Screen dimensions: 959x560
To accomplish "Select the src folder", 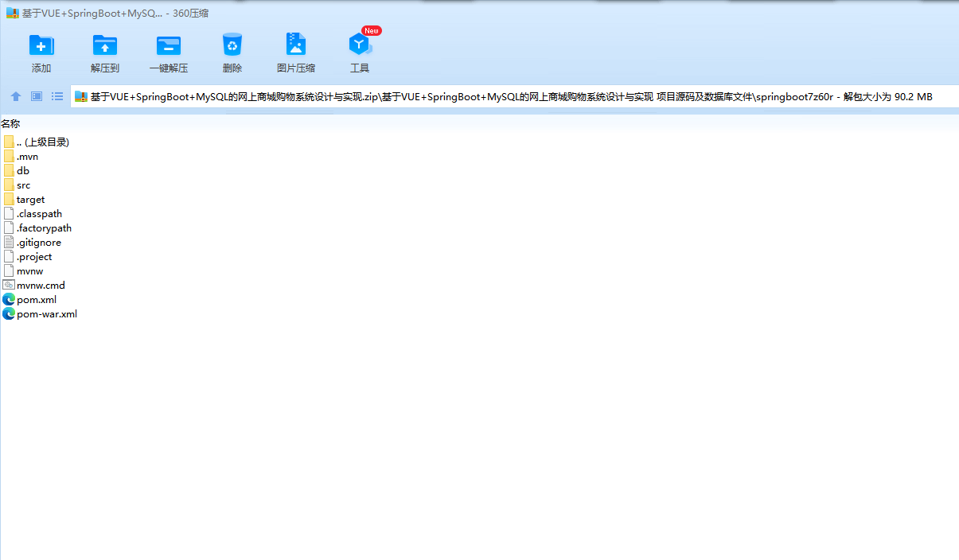I will [17, 185].
